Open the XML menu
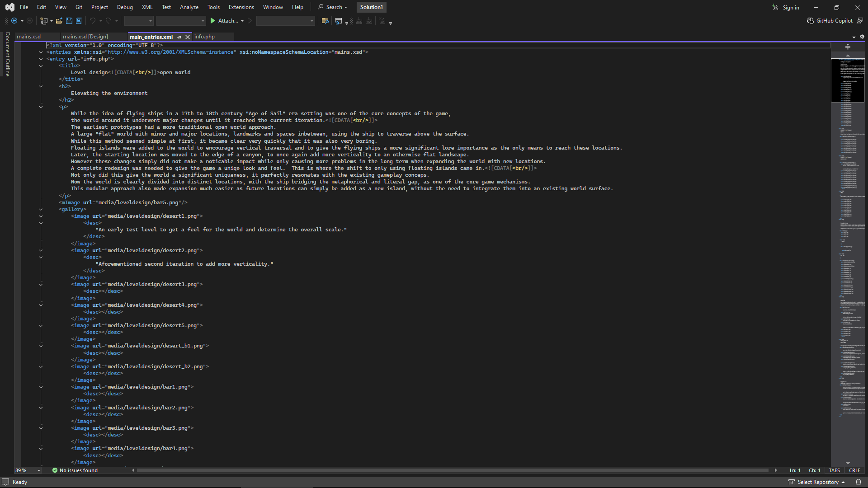 tap(147, 7)
